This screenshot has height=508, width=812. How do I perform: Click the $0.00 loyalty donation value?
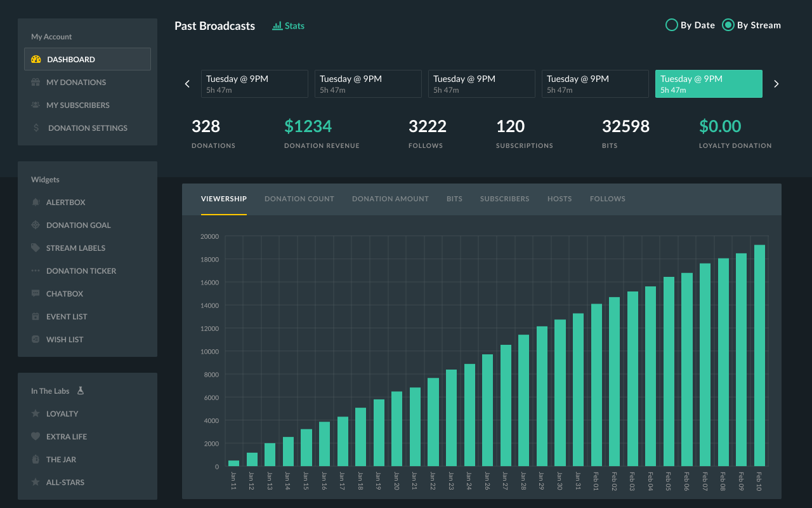[x=720, y=126]
